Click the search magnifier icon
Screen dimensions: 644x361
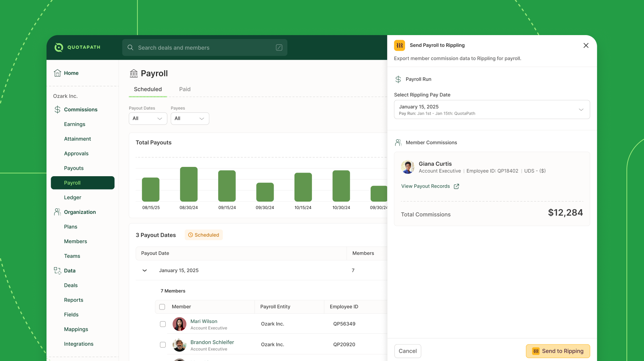131,48
